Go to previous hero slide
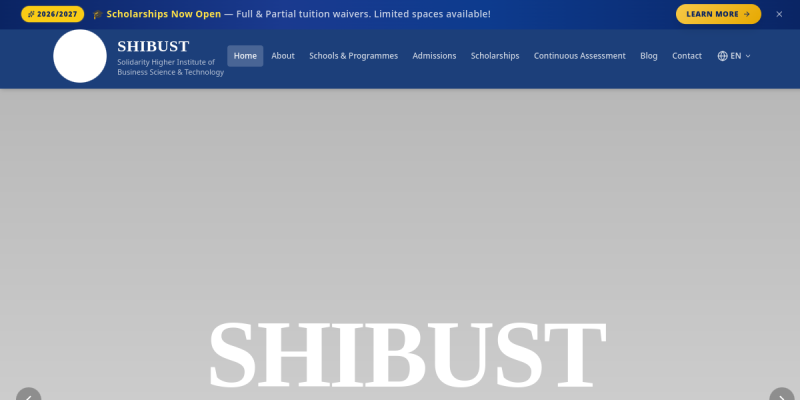This screenshot has height=400, width=800. coord(29,394)
